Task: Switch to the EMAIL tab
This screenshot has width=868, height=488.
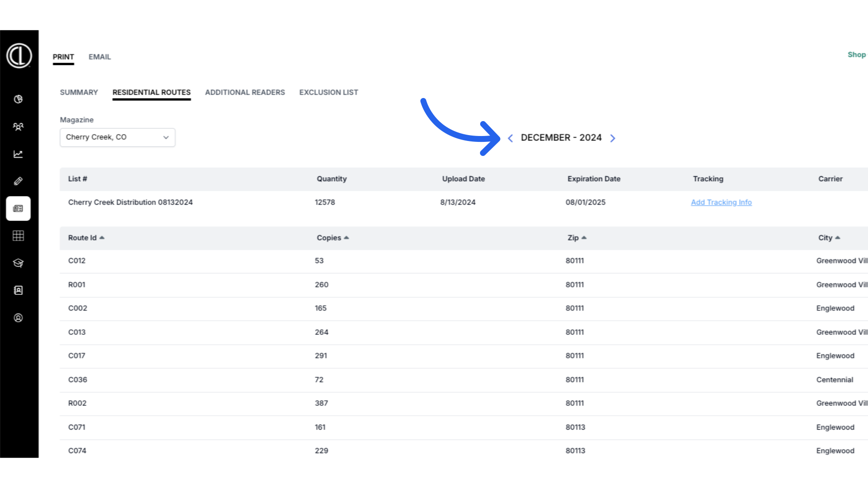Action: (99, 57)
